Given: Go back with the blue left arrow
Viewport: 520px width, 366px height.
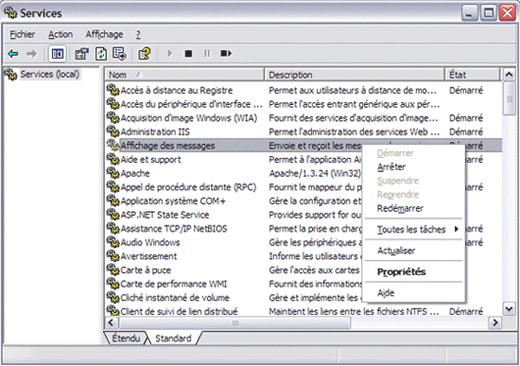Looking at the screenshot, I should tap(13, 53).
